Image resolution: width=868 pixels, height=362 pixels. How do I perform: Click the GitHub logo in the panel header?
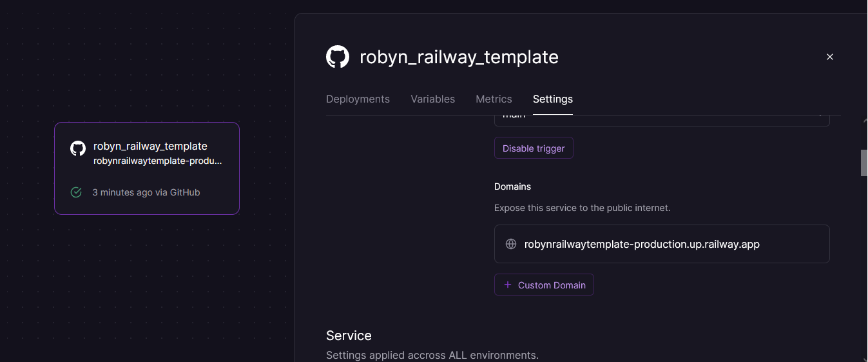pyautogui.click(x=338, y=57)
